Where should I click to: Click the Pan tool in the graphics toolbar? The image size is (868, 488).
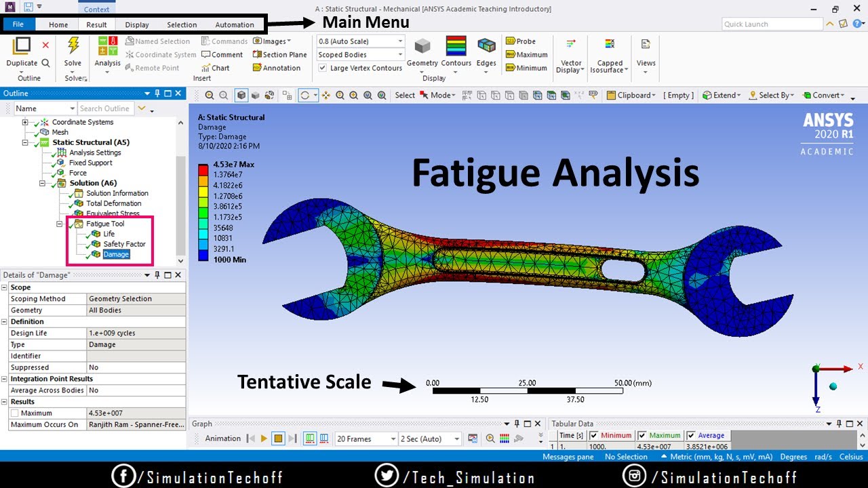pos(325,96)
